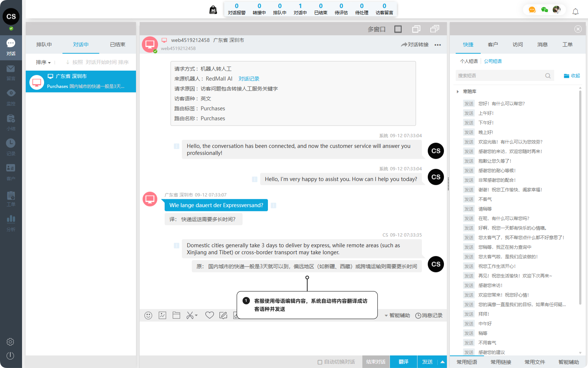Enable 自动切换对话 checkbox
Screen dimensions: 588x368
320,362
